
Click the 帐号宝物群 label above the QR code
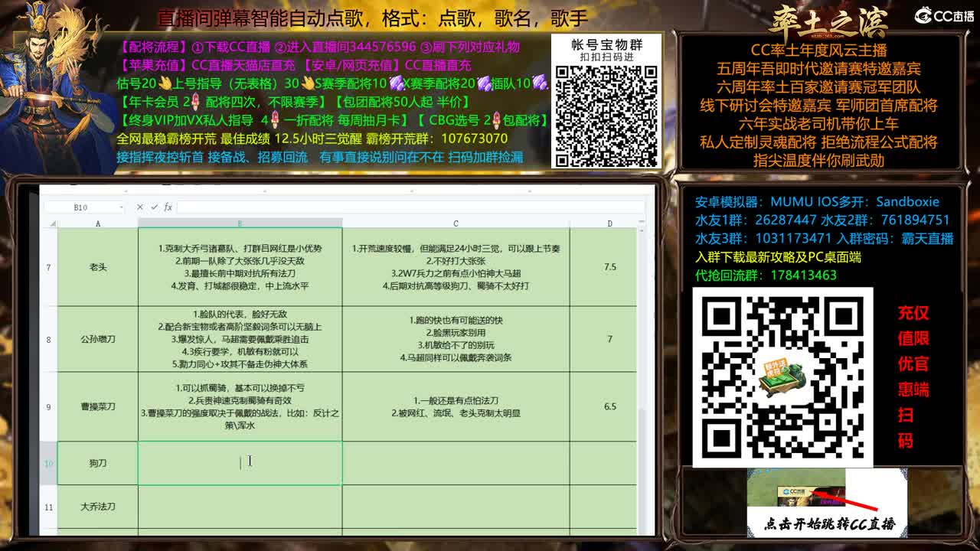[606, 45]
